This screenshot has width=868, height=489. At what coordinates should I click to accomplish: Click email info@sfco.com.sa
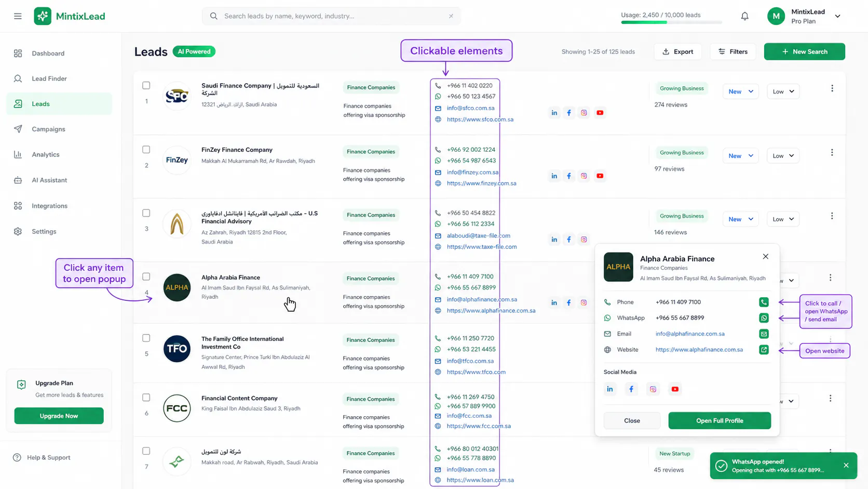pos(470,108)
